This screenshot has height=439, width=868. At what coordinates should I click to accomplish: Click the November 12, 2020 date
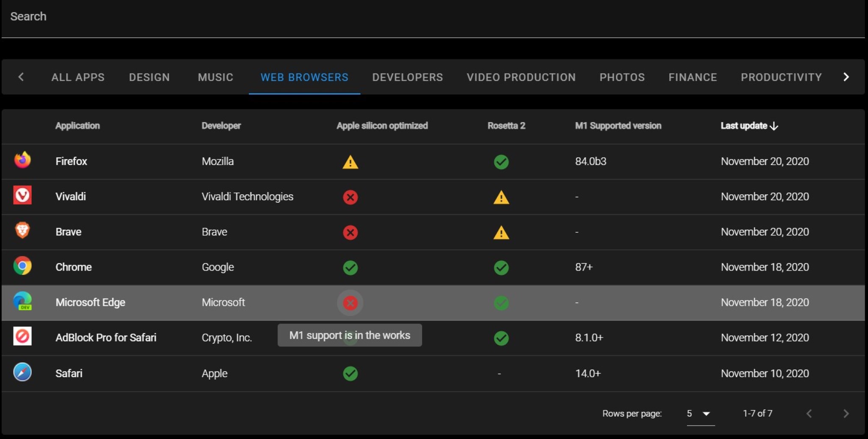click(x=765, y=338)
